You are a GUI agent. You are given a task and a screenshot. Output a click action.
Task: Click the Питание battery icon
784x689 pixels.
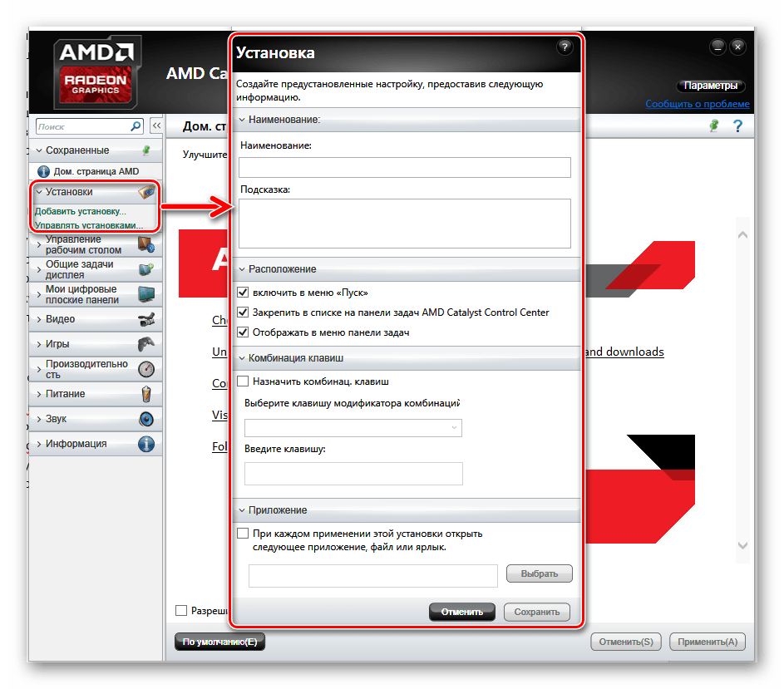tap(146, 394)
